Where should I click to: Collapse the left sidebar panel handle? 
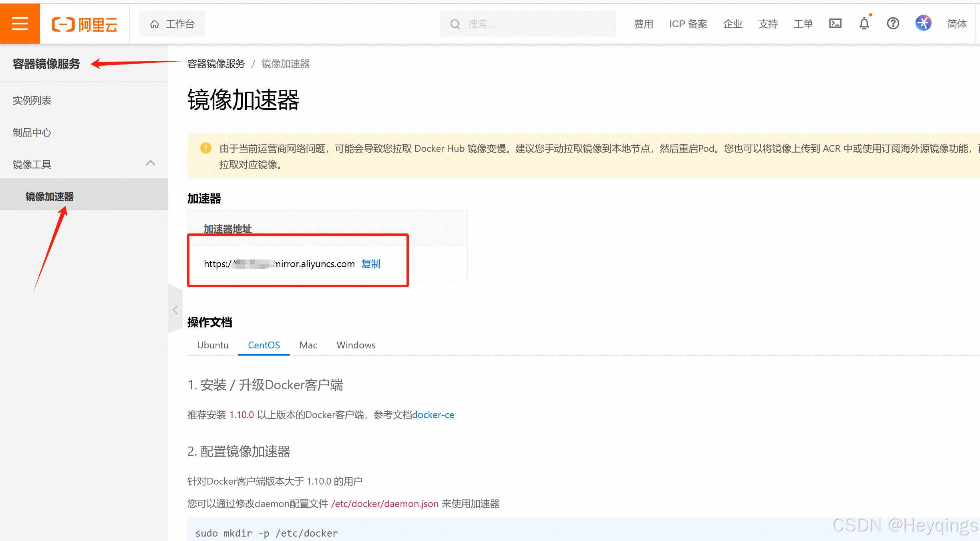click(x=175, y=310)
